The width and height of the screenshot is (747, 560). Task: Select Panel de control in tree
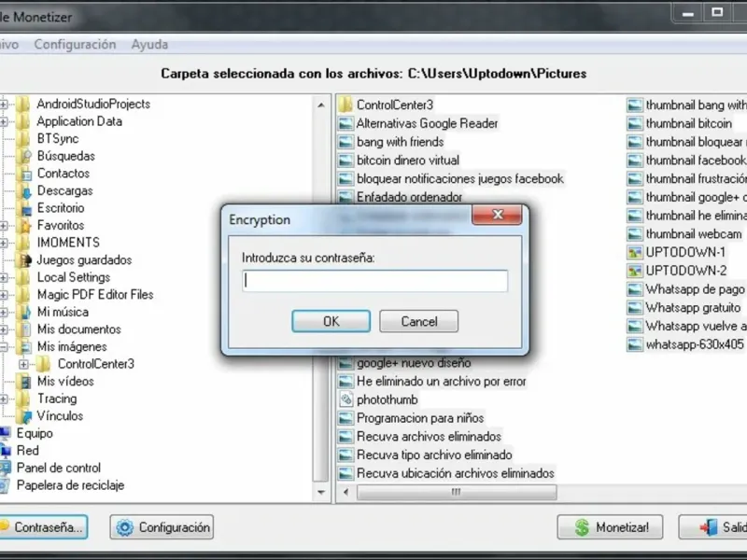click(x=59, y=468)
